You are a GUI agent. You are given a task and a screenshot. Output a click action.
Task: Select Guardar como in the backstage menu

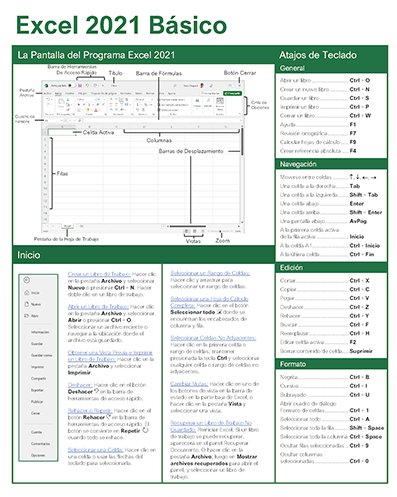(41, 355)
